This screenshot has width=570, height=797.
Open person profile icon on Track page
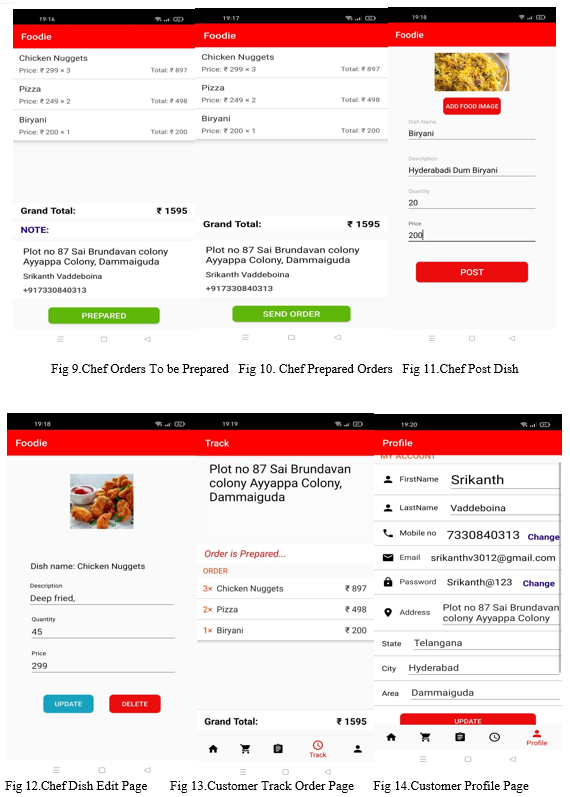[x=357, y=749]
